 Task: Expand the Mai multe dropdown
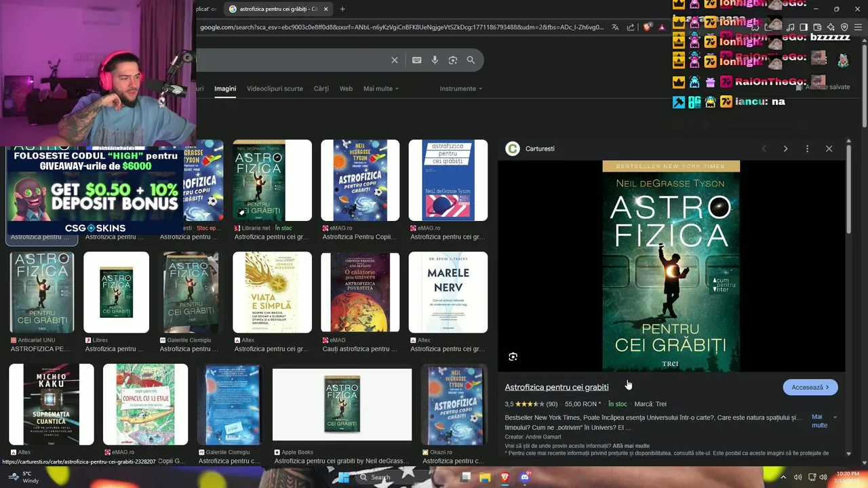381,89
